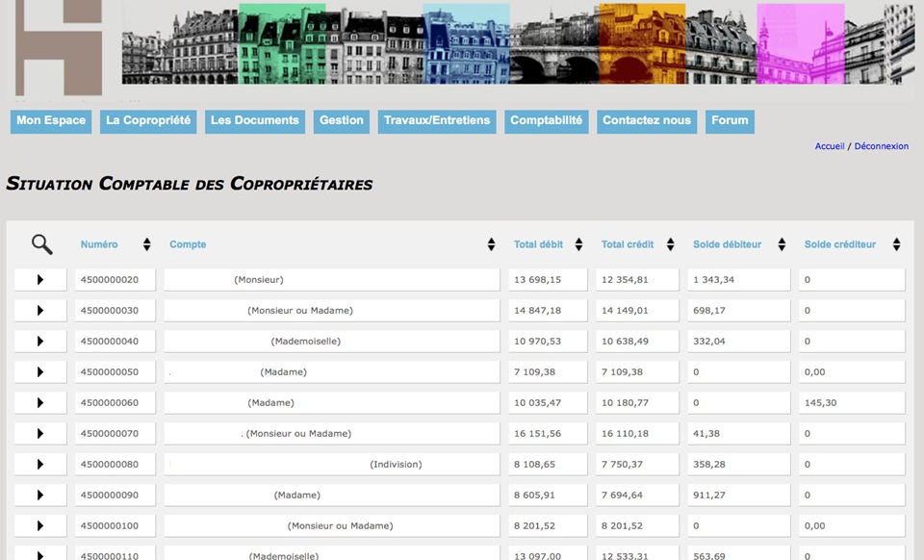Expand row for account 4500000030

(x=40, y=311)
